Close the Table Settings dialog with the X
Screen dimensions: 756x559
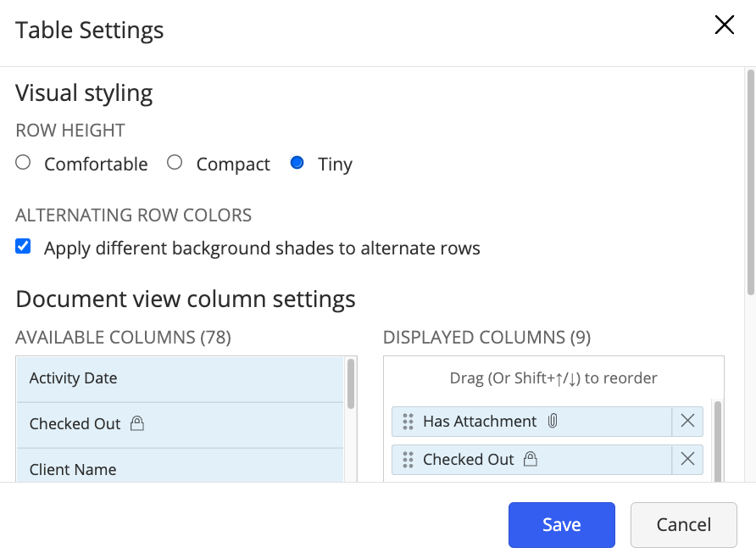724,25
